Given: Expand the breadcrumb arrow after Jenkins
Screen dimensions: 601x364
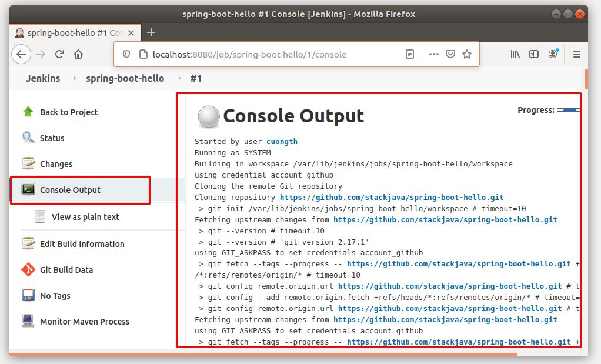Looking at the screenshot, I should coord(75,78).
